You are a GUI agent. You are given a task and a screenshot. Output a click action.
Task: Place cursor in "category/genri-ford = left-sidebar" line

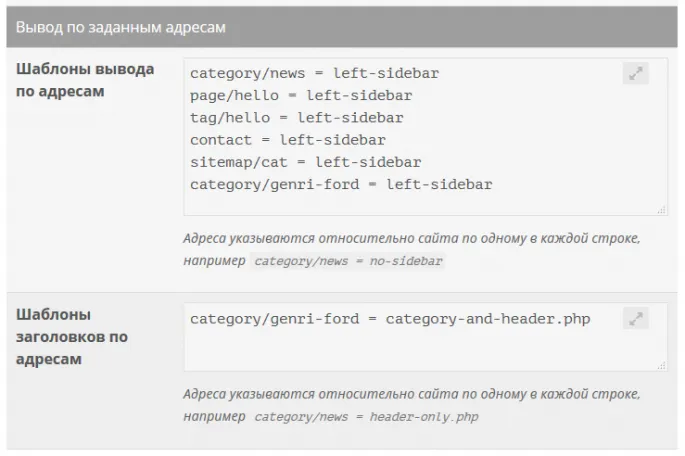coord(341,184)
